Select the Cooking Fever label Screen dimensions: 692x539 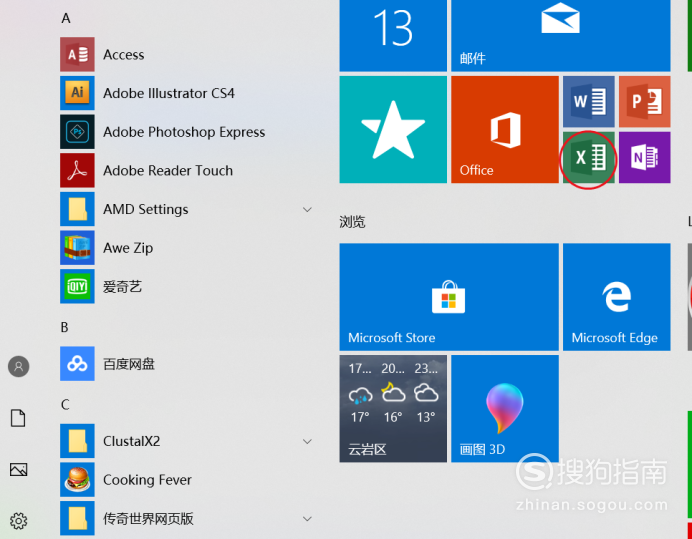[x=147, y=480]
